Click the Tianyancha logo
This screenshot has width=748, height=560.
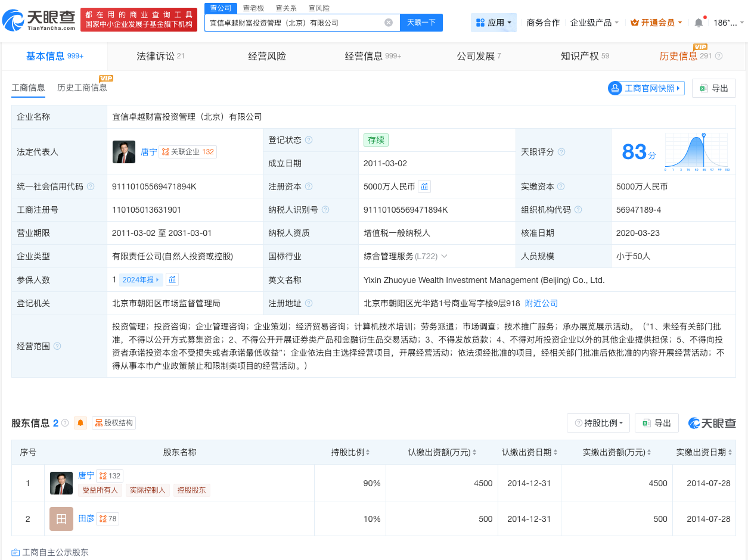click(39, 20)
